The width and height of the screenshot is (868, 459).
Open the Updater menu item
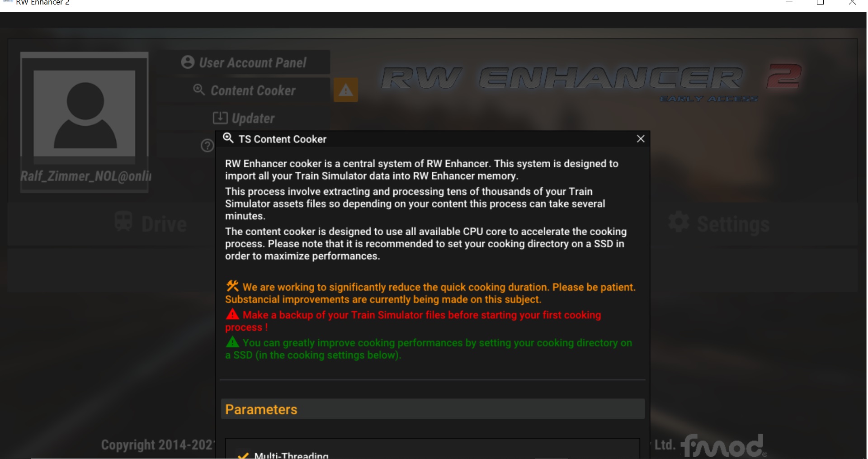(244, 118)
